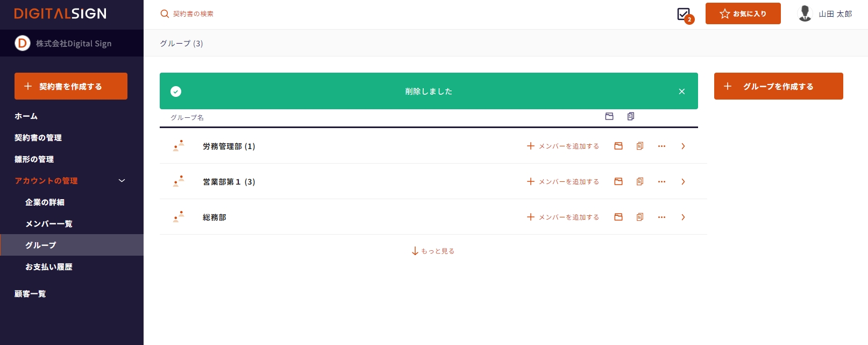Expand the 総務部 group chevron arrow
Image resolution: width=868 pixels, height=345 pixels.
click(x=683, y=217)
